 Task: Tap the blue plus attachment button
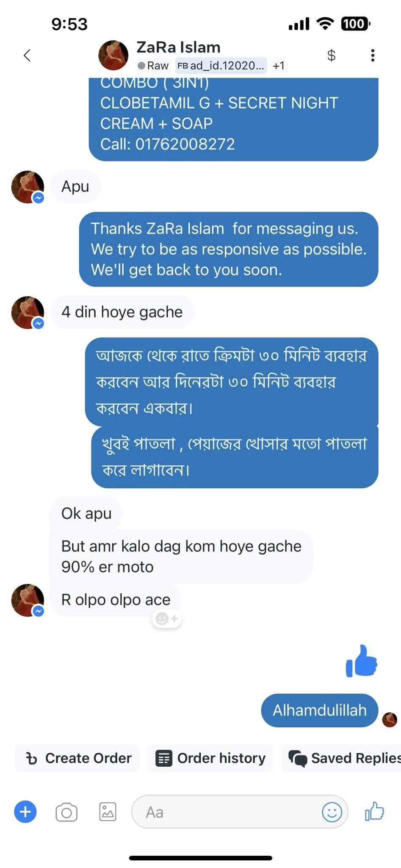click(25, 812)
